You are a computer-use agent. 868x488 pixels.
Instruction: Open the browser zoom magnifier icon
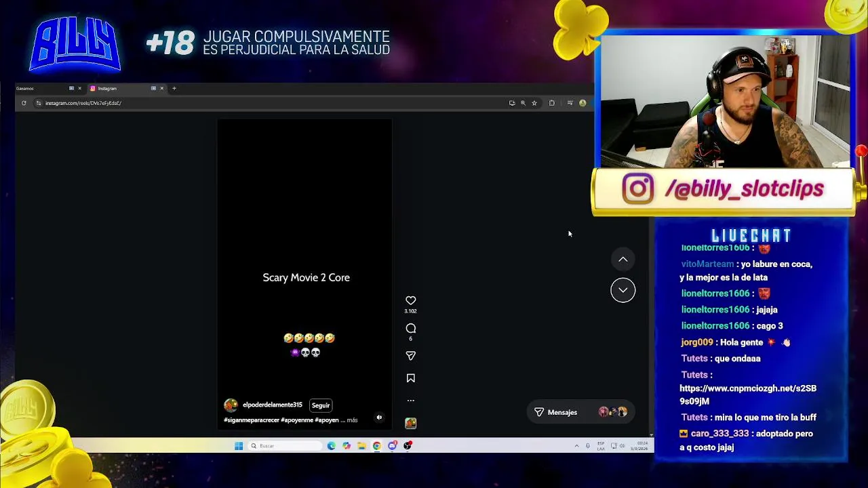tap(523, 103)
